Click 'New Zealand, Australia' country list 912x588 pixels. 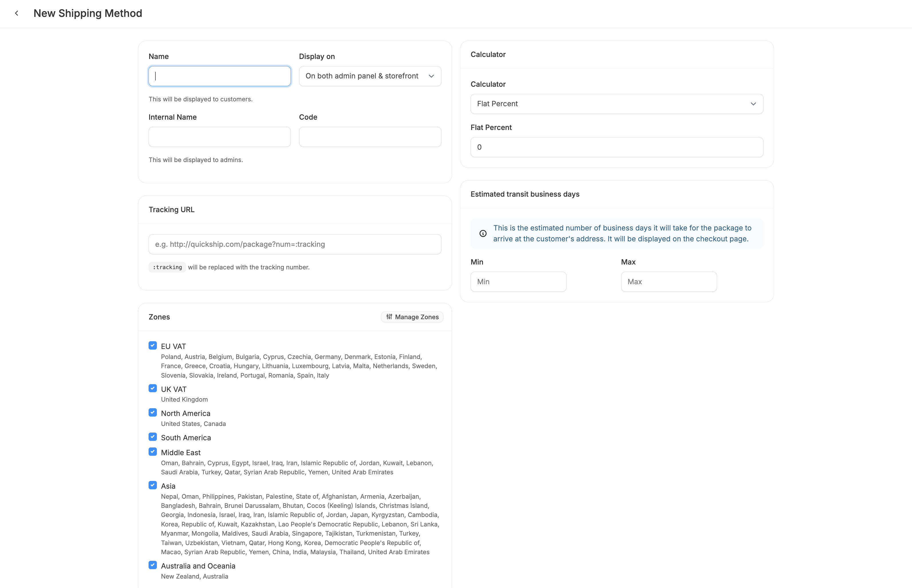194,576
